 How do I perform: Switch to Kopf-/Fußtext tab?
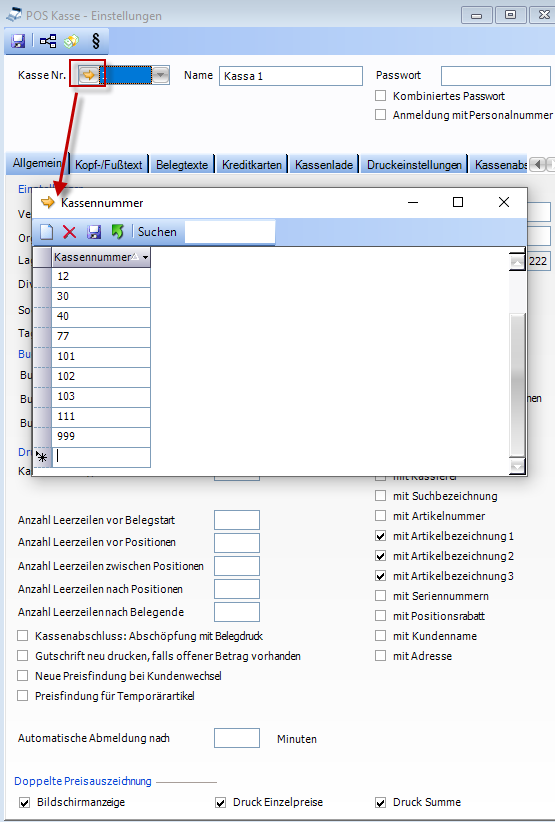point(108,165)
